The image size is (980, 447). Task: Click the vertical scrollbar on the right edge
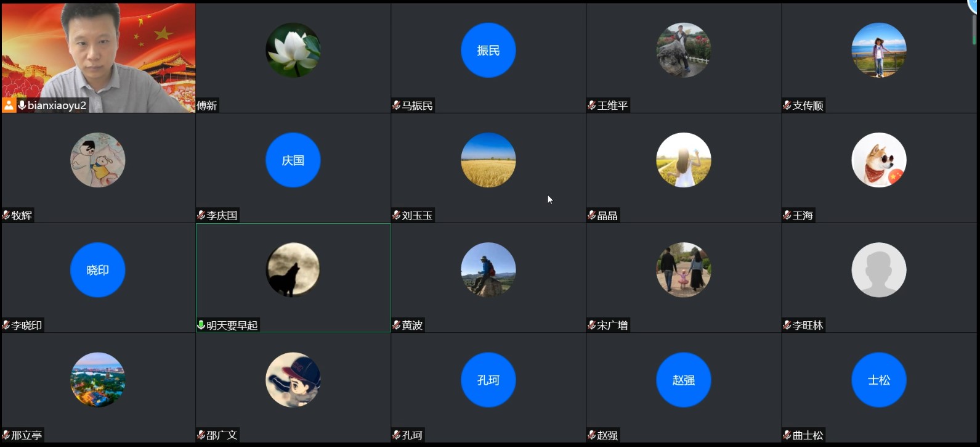click(974, 30)
